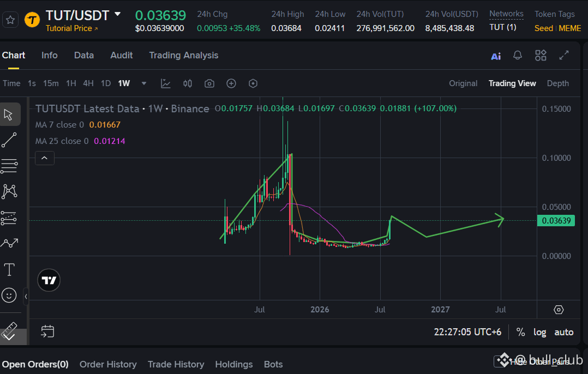Screen dimensions: 588x374
Task: Set a price alert with bell icon
Action: point(518,56)
